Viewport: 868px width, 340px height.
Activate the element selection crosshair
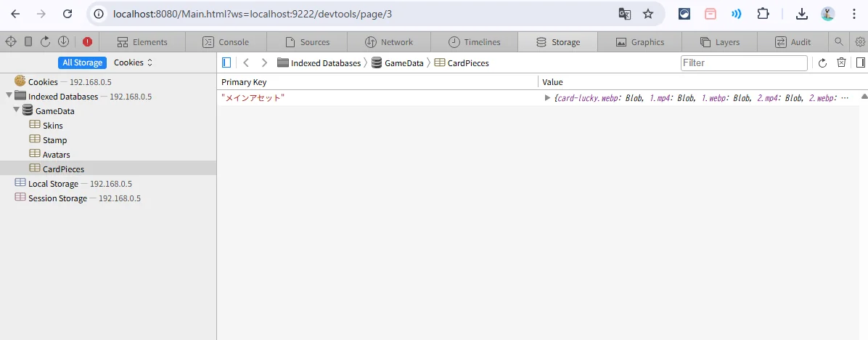[x=10, y=42]
